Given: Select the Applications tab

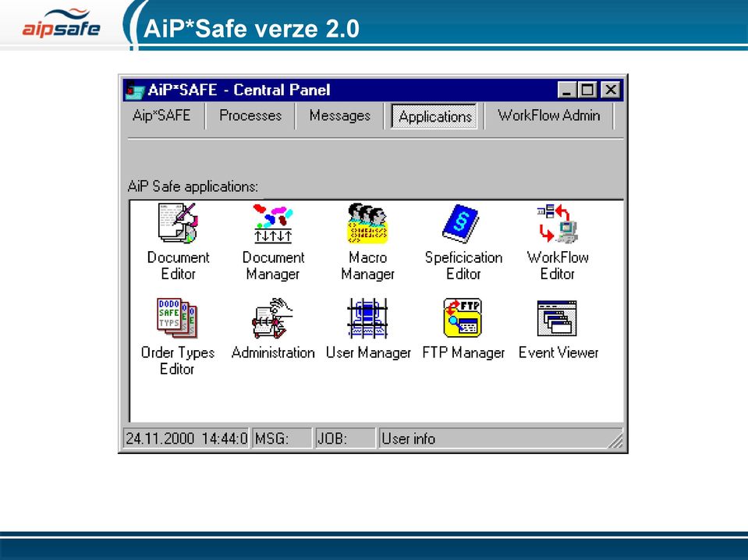Looking at the screenshot, I should click(435, 116).
